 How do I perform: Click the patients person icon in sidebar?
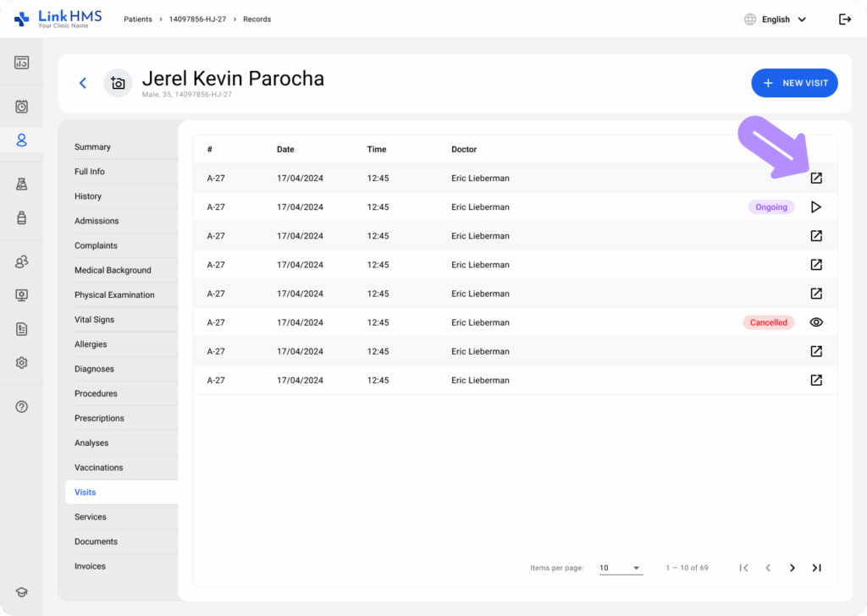[22, 140]
